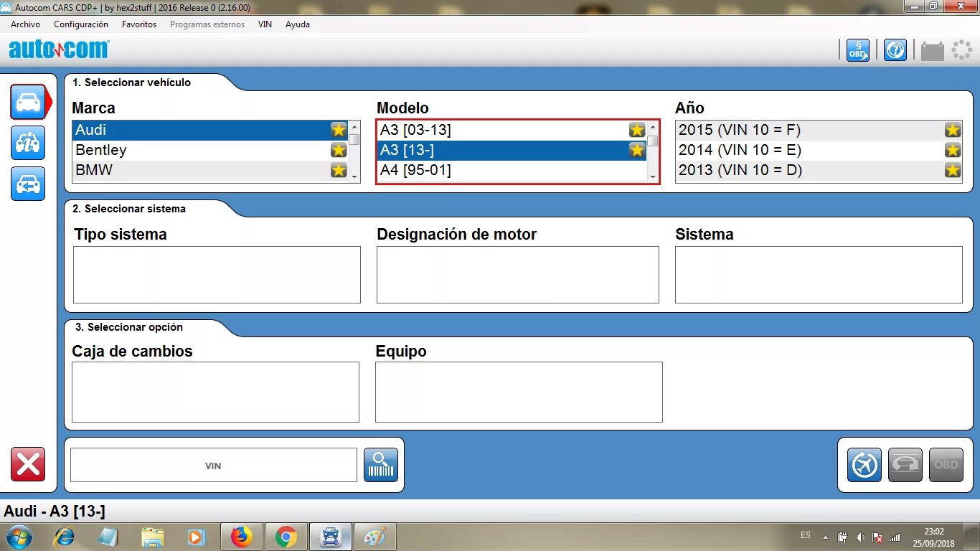Select year 2013 (VIN 10 = D)
This screenshot has height=551, width=980.
[819, 170]
